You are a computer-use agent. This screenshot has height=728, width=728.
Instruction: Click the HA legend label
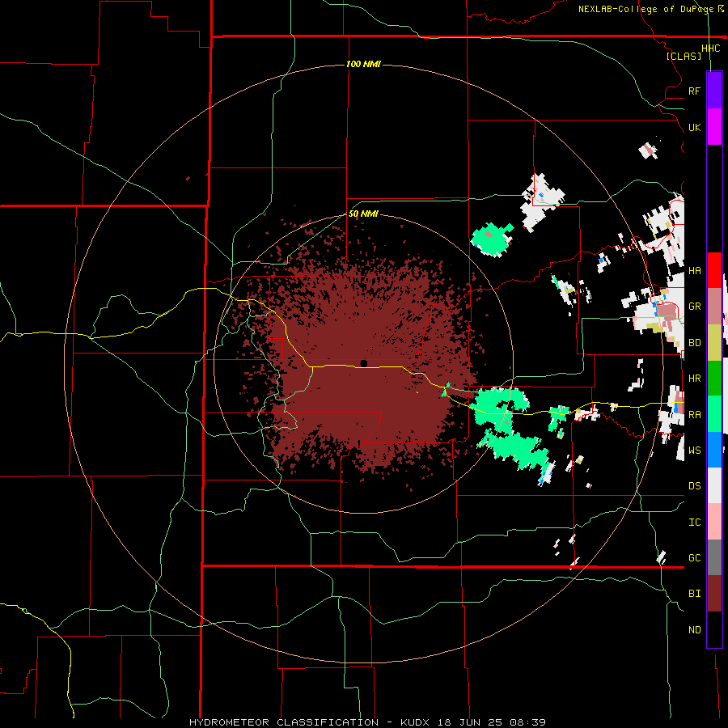[694, 271]
